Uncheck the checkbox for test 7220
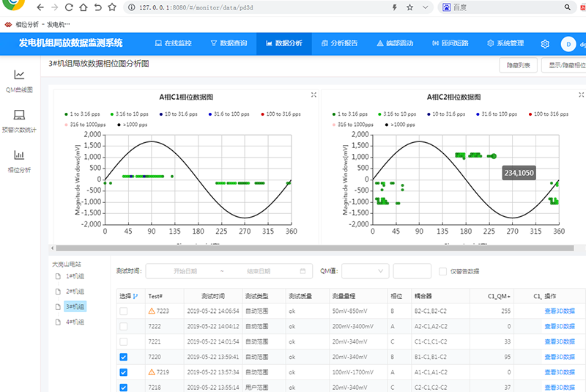Screen dimensions: 586x392 (x=124, y=357)
